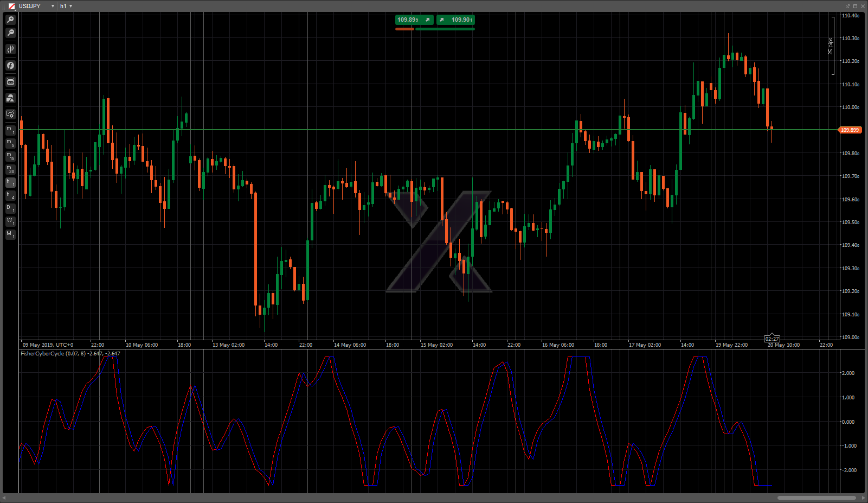
Task: Select the D1 daily timeframe
Action: pos(10,209)
